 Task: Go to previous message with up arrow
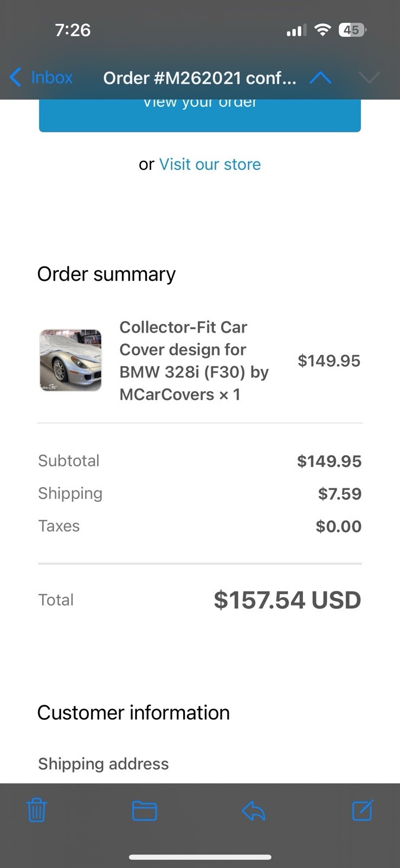click(x=320, y=78)
